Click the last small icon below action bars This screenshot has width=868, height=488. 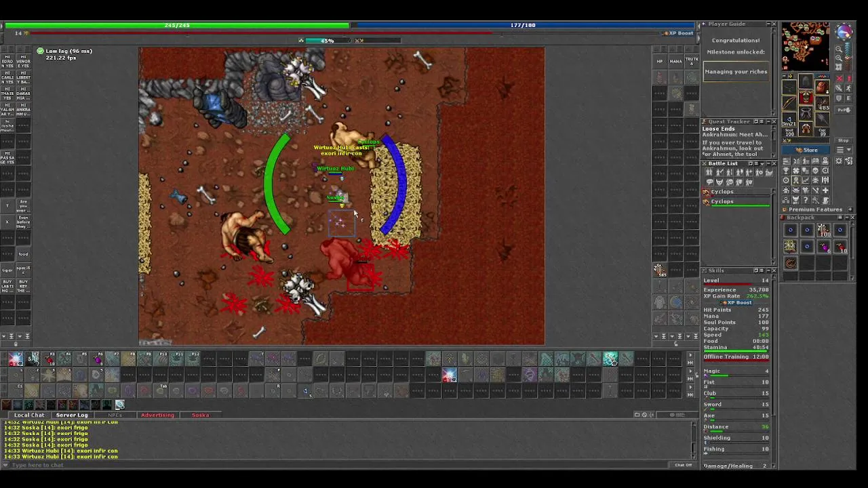[x=120, y=405]
